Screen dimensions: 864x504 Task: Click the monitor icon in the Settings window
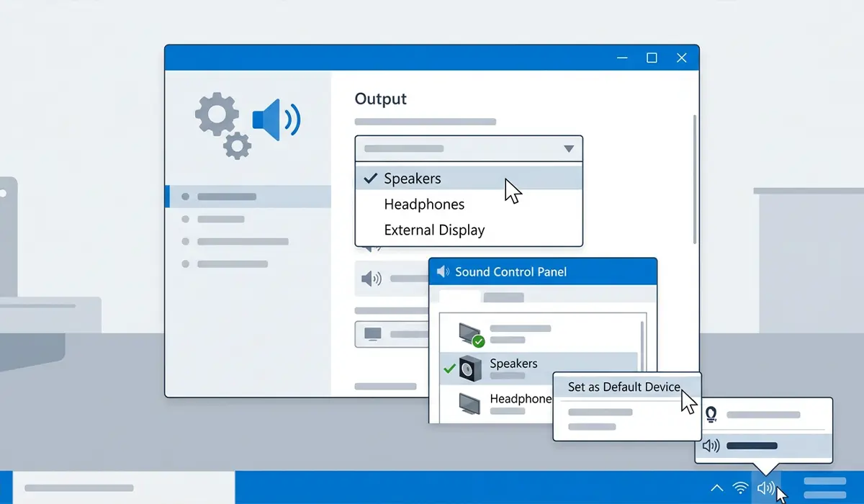pyautogui.click(x=373, y=334)
